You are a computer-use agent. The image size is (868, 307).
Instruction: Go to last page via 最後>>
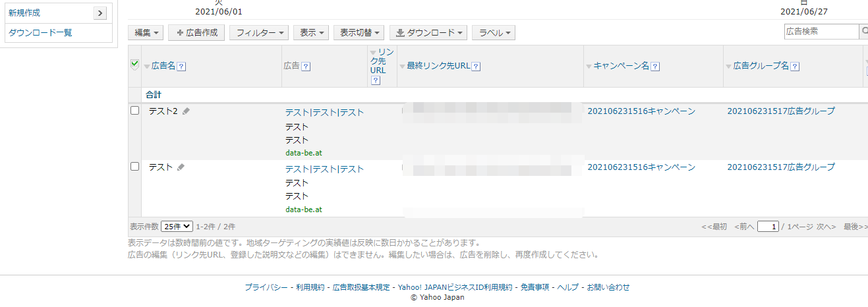click(x=855, y=227)
